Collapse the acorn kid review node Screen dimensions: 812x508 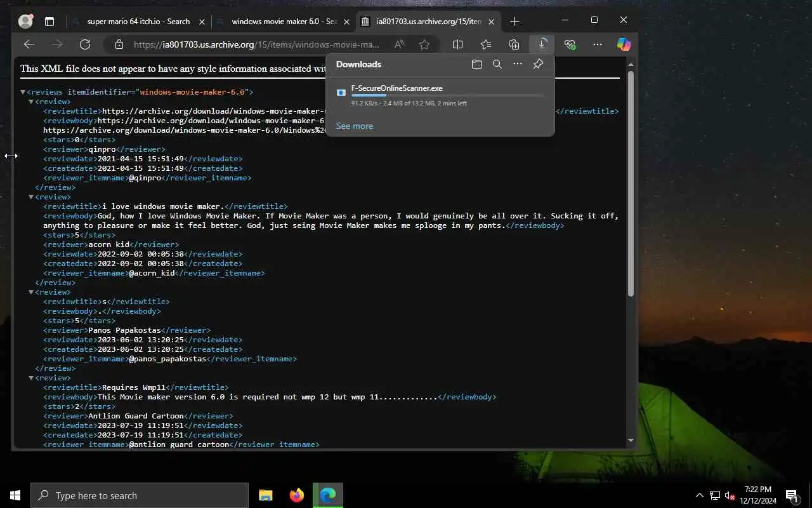[31, 197]
